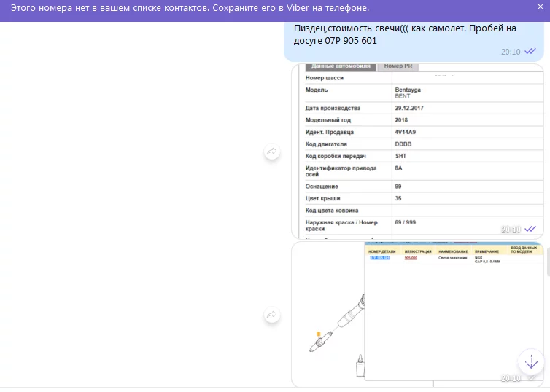The width and height of the screenshot is (550, 392).
Task: Click the roof color value 35
Action: click(398, 198)
